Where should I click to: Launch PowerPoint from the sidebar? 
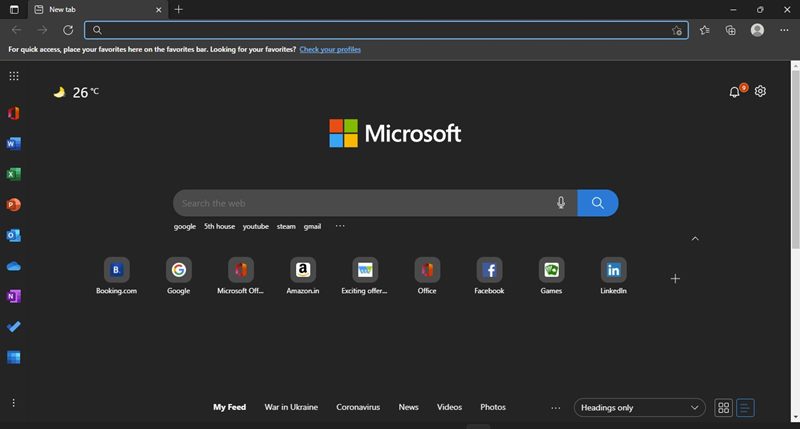pos(14,205)
